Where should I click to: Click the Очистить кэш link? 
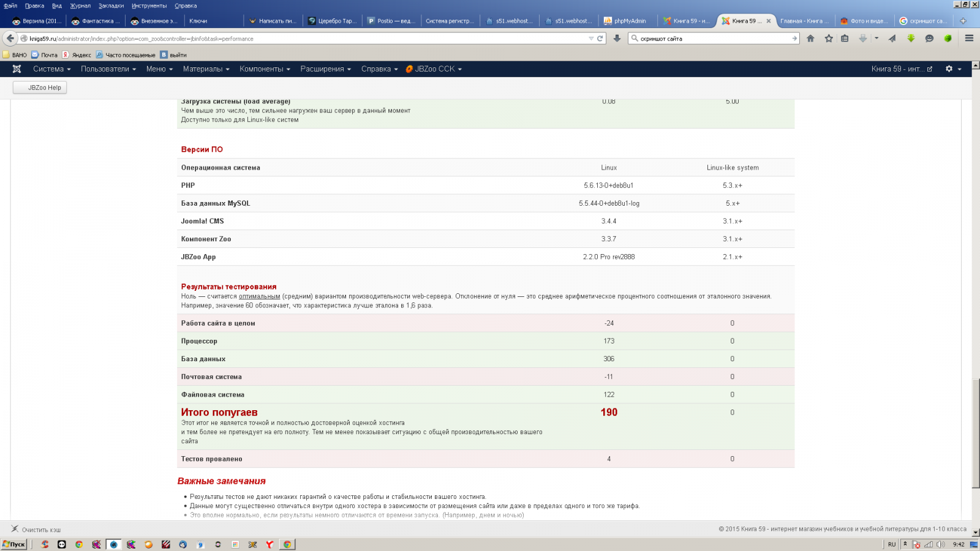(41, 530)
